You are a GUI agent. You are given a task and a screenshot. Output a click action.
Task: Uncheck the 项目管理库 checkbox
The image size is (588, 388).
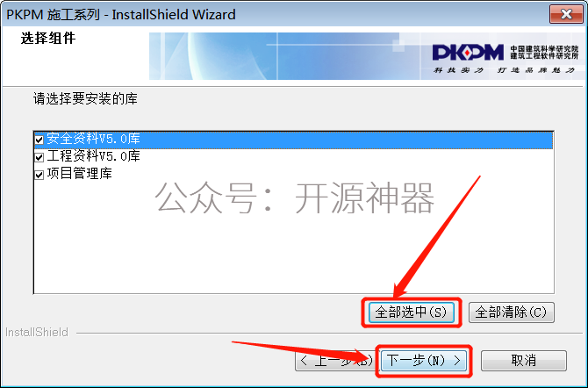[39, 175]
